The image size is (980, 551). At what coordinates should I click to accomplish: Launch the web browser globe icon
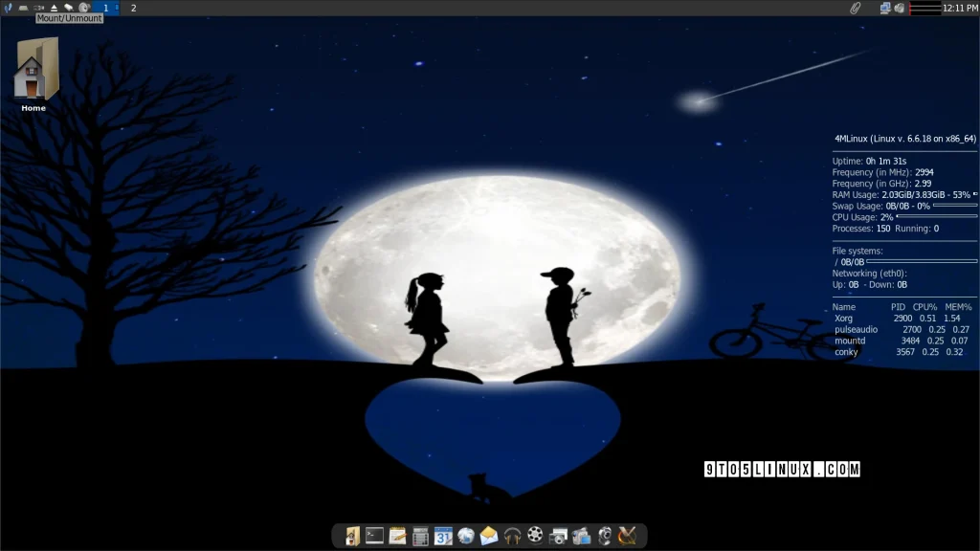tap(466, 536)
